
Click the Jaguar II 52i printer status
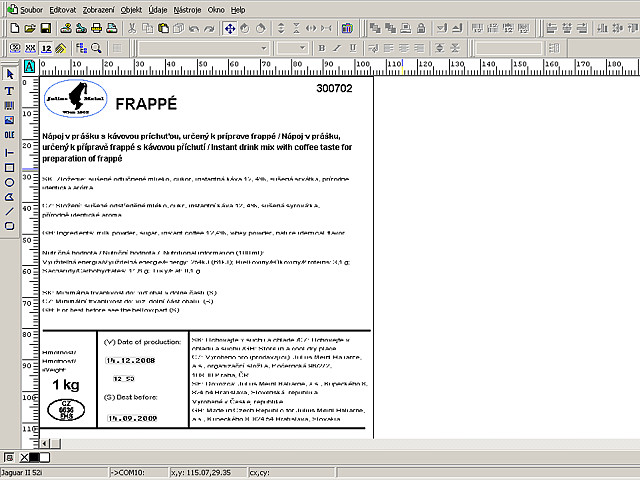point(54,473)
